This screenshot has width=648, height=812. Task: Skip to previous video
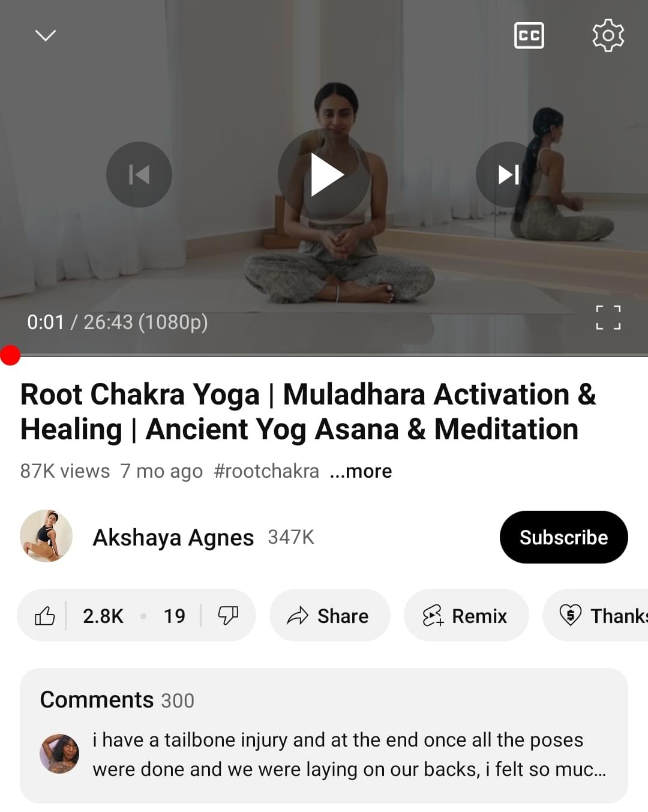point(139,175)
